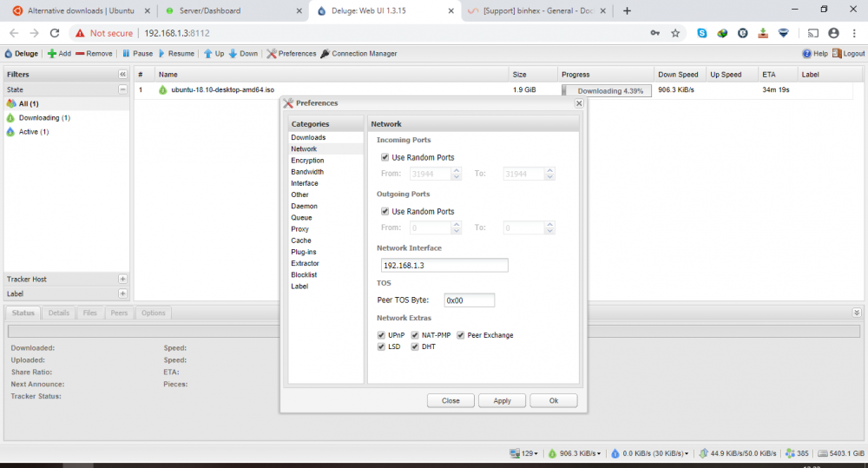Uncheck the NAT-PMP option
The width and height of the screenshot is (868, 468).
pos(415,335)
